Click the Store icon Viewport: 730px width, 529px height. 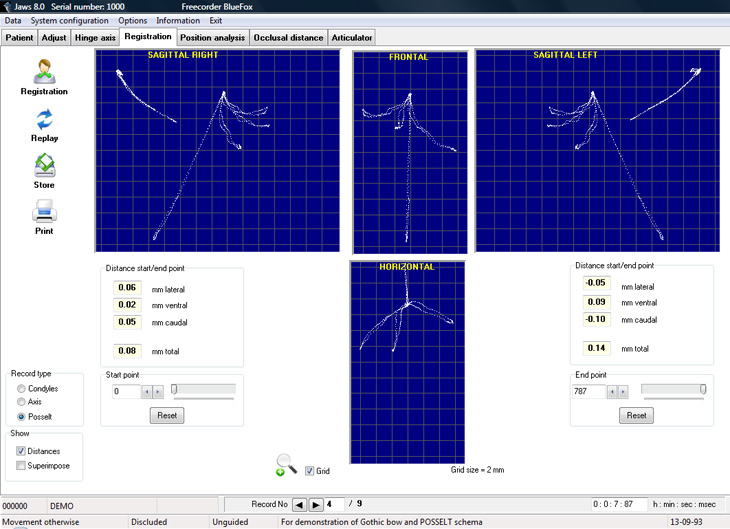coord(45,166)
